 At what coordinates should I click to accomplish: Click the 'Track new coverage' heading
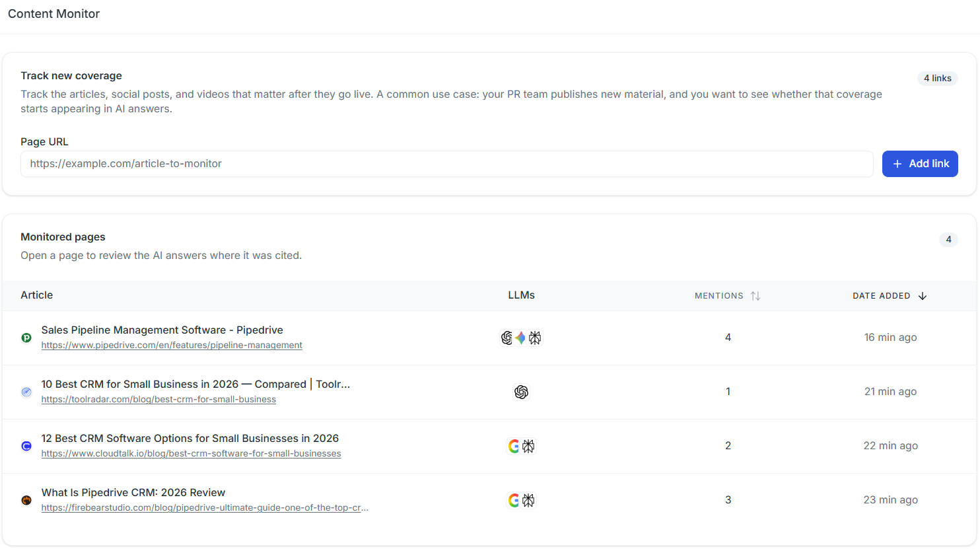pyautogui.click(x=71, y=76)
